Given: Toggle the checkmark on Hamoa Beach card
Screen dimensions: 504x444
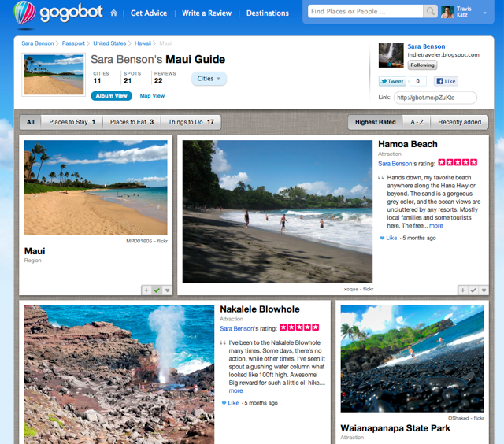Looking at the screenshot, I should pyautogui.click(x=473, y=290).
